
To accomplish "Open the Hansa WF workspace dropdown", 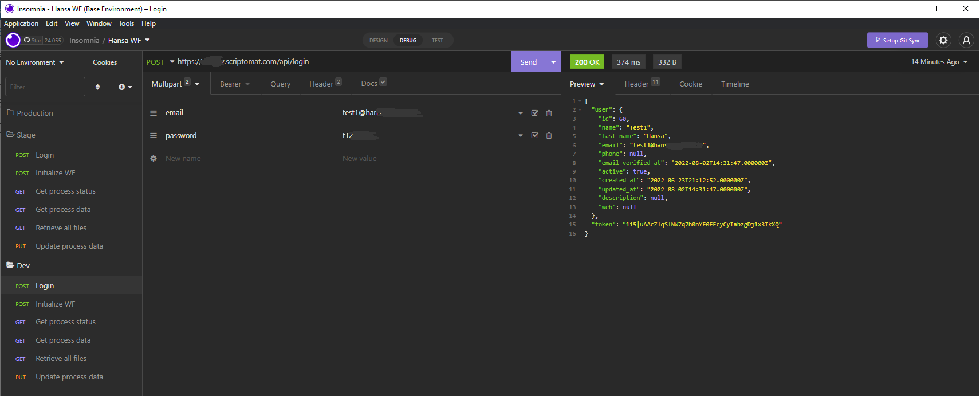I will coord(129,40).
